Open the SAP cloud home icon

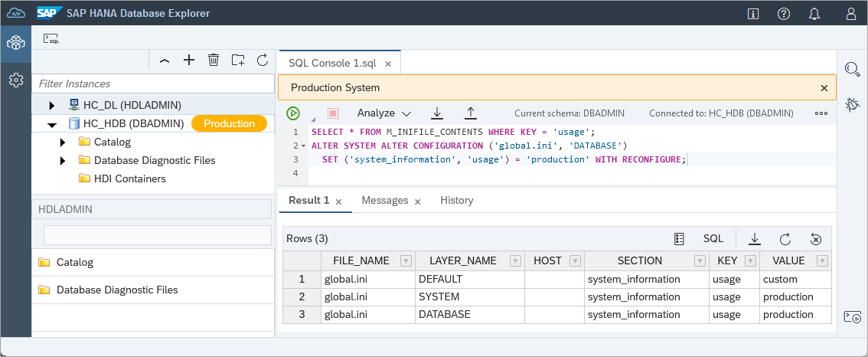(x=15, y=13)
